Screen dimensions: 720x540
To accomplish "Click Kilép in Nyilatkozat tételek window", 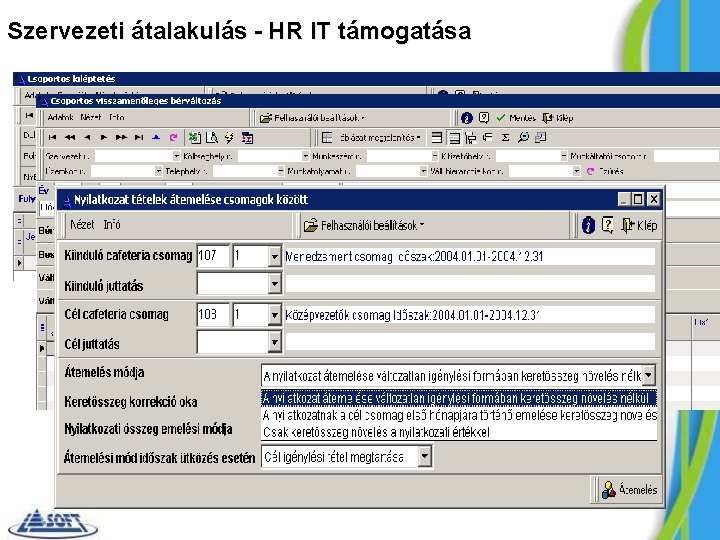I will 640,225.
